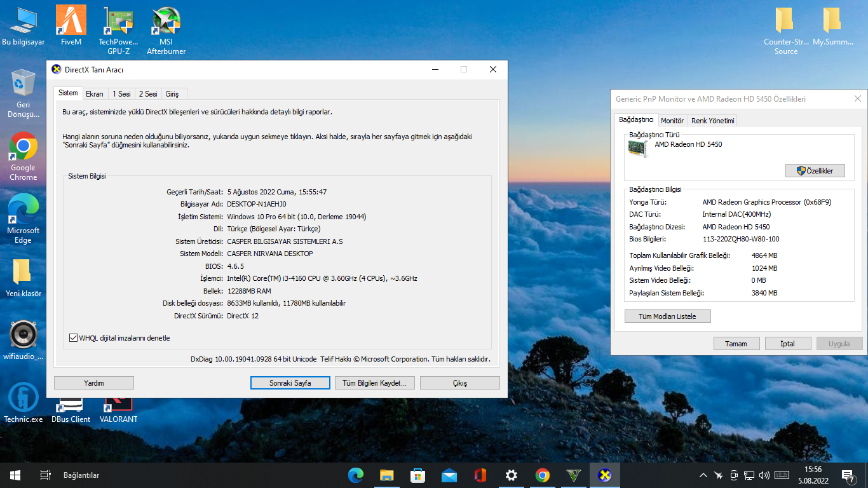Click the Sonraki Sayfa button
Screen dimensions: 868x488
(290, 383)
